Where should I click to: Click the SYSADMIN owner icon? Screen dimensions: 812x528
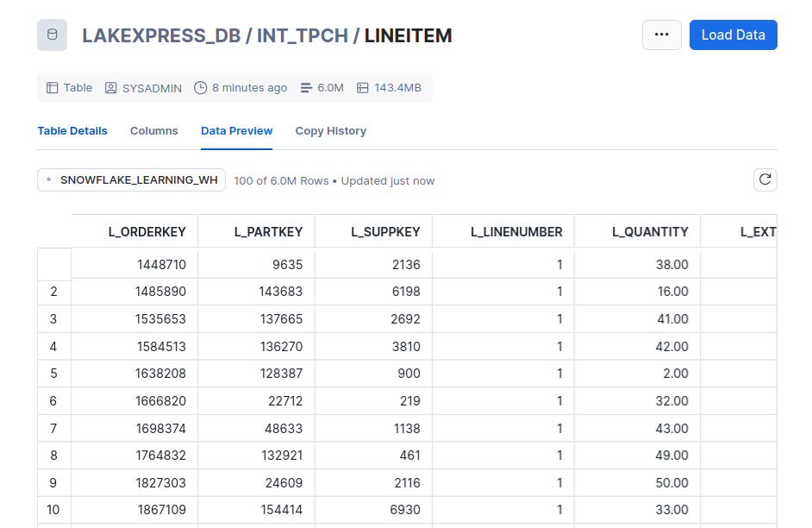(110, 87)
